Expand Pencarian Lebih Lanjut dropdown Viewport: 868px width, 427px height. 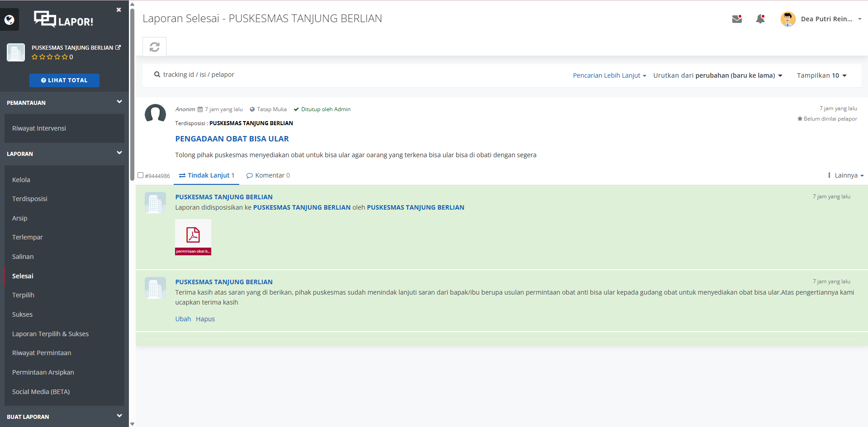click(x=609, y=75)
